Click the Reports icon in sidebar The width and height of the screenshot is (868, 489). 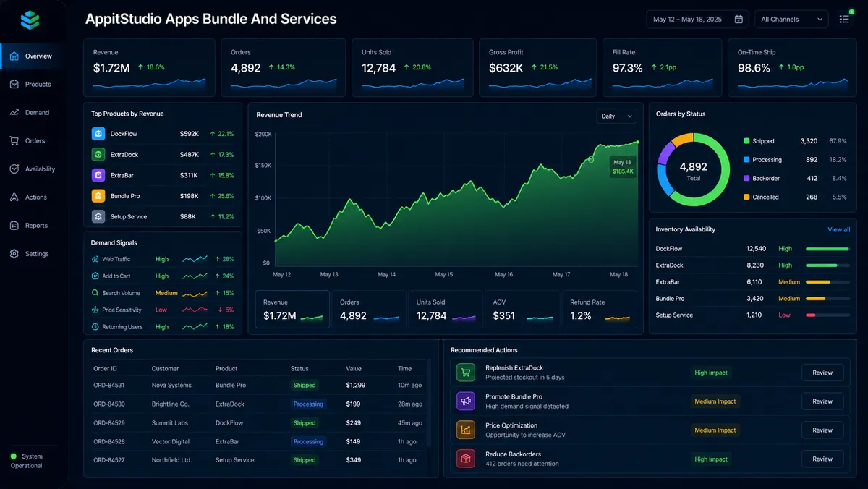tap(14, 225)
